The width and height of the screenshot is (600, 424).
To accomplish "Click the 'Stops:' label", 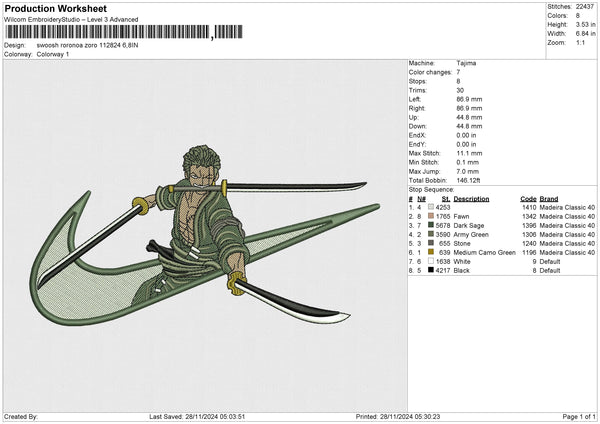I will tap(417, 81).
